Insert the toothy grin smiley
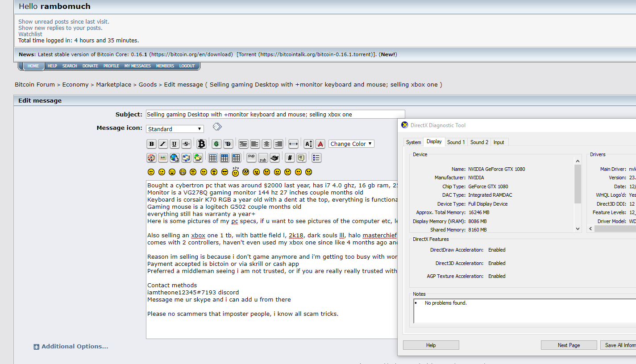Viewport: 636px width, 364px height. 183,172
